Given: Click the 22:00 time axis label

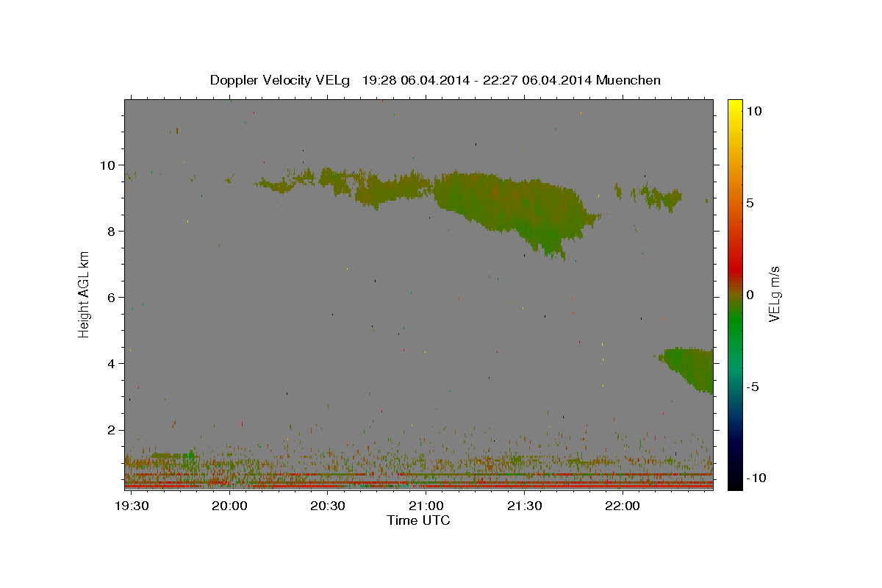Looking at the screenshot, I should click(x=622, y=506).
